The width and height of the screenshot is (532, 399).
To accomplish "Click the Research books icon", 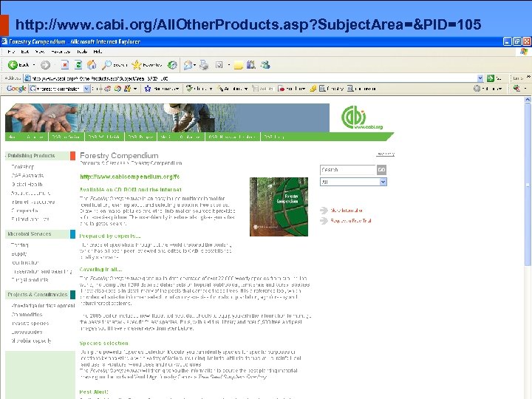I will [x=251, y=65].
